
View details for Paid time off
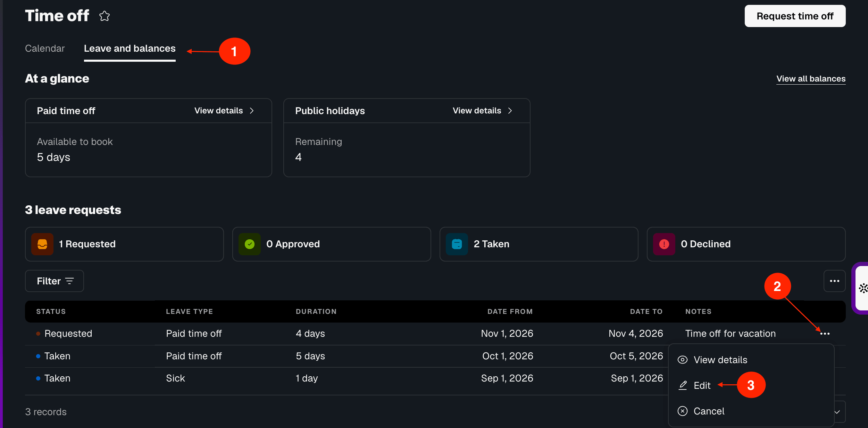219,111
